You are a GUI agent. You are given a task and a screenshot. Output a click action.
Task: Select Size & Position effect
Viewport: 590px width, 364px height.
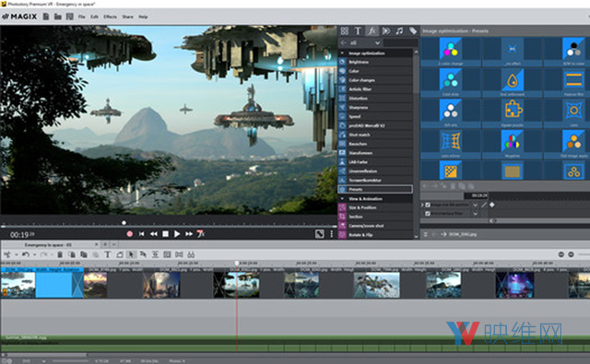pos(375,207)
